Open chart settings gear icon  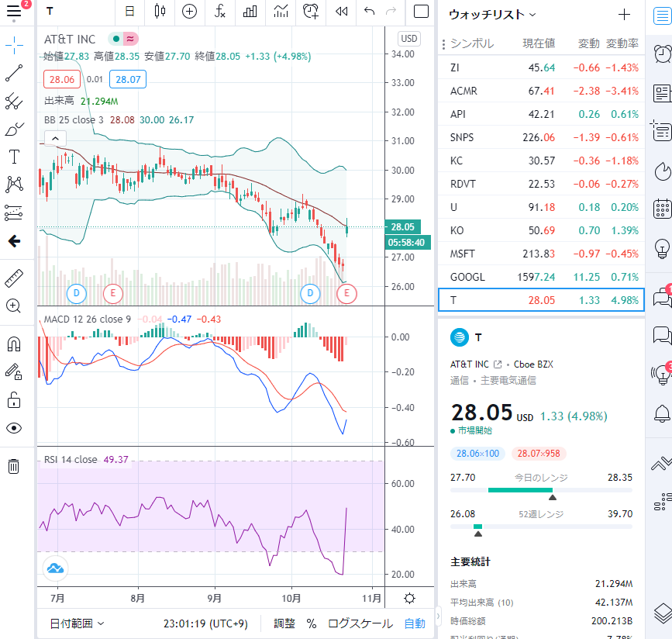410,598
